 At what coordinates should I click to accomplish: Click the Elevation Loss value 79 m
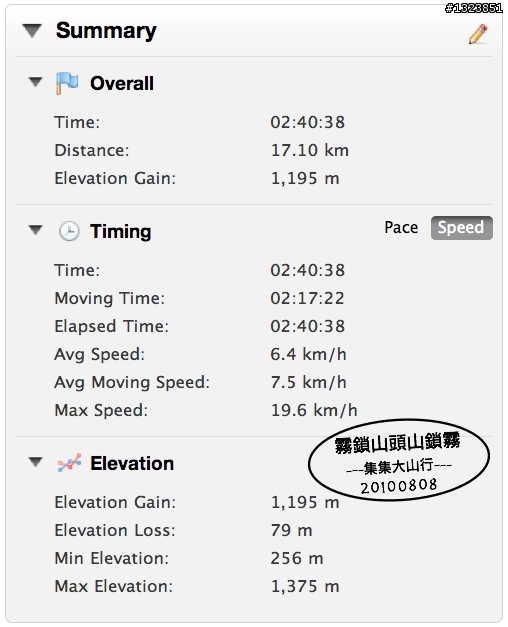[291, 530]
